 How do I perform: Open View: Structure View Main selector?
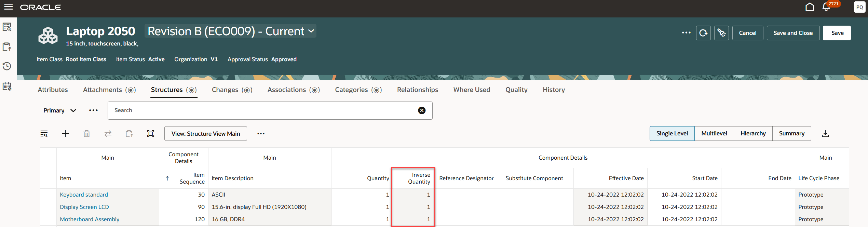tap(206, 134)
